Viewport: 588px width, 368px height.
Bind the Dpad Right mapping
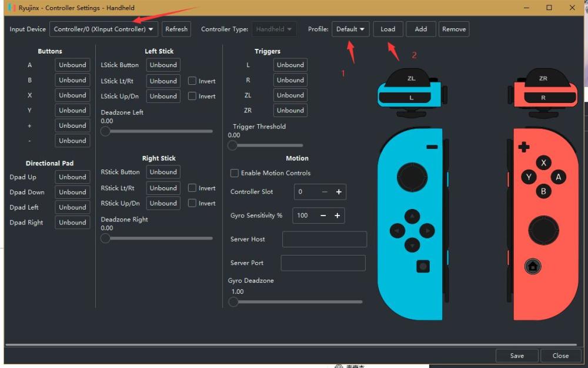coord(72,223)
